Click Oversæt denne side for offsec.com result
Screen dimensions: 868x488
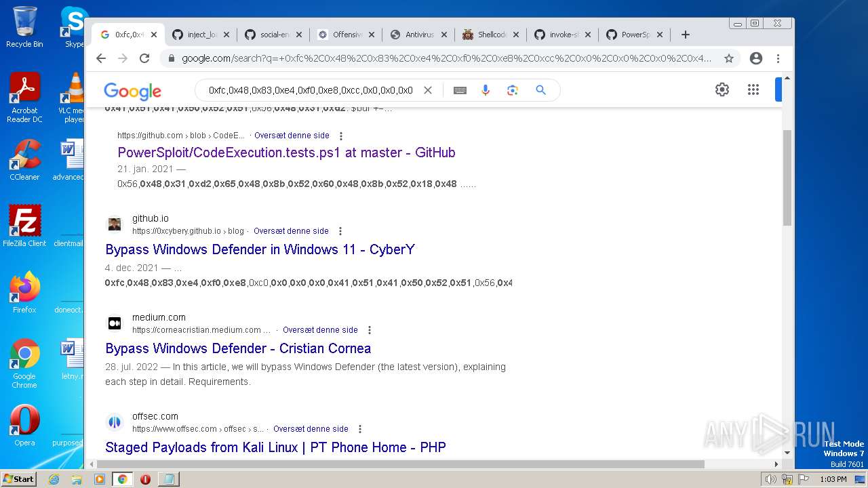tap(311, 429)
